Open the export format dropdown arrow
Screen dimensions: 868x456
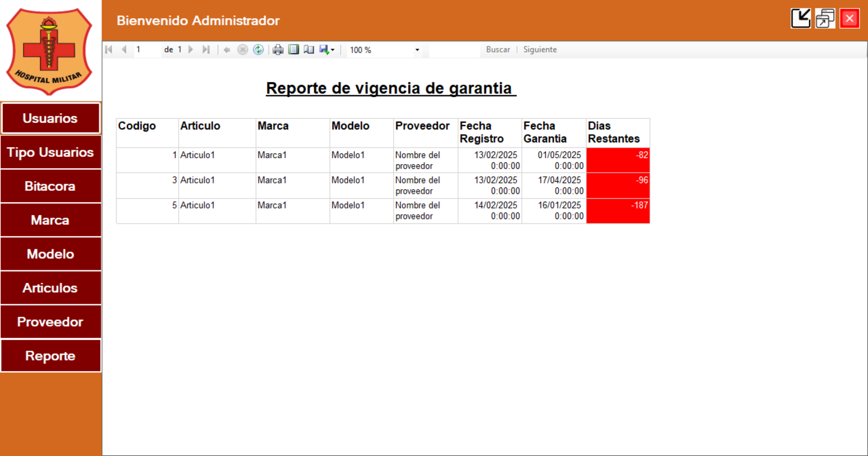coord(333,50)
